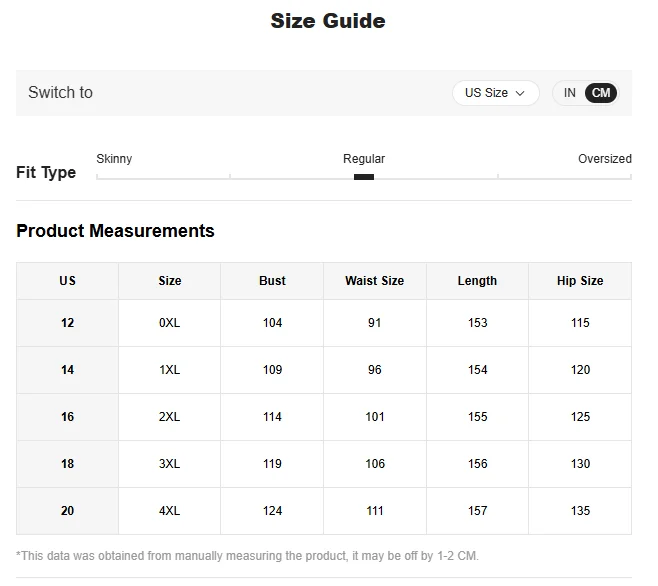Click US size 18 row header

pyautogui.click(x=68, y=464)
